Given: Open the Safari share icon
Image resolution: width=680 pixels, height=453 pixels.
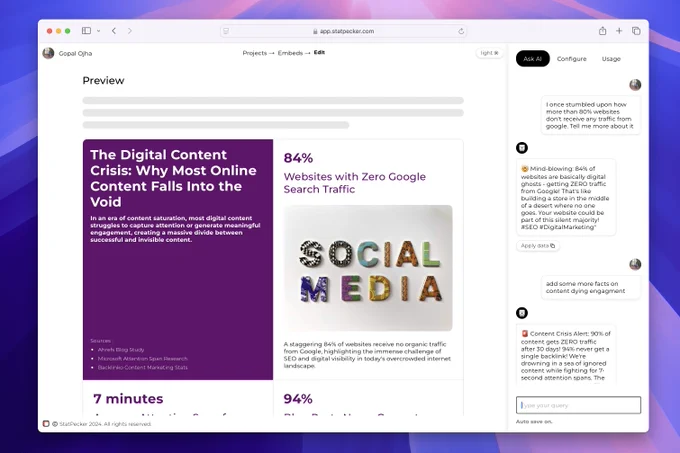Looking at the screenshot, I should [602, 31].
